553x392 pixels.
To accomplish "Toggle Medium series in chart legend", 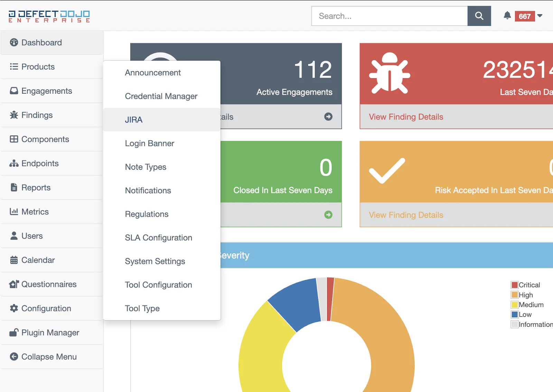I will (515, 305).
